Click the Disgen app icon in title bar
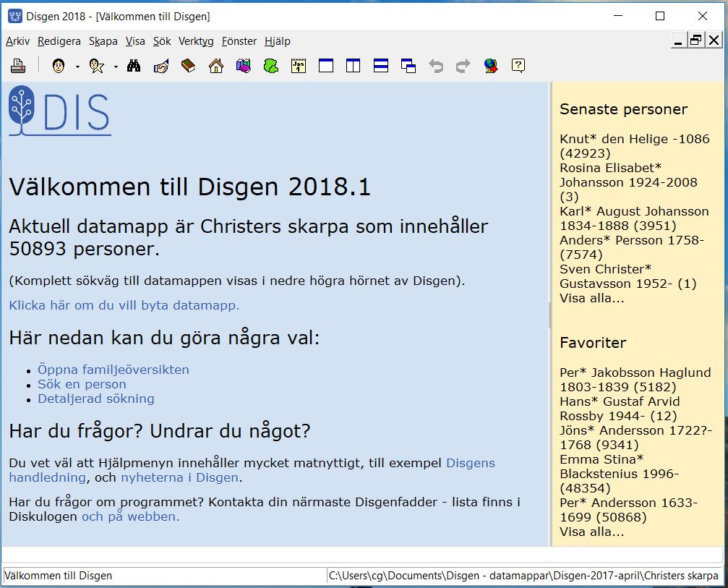This screenshot has width=728, height=588. click(x=15, y=16)
